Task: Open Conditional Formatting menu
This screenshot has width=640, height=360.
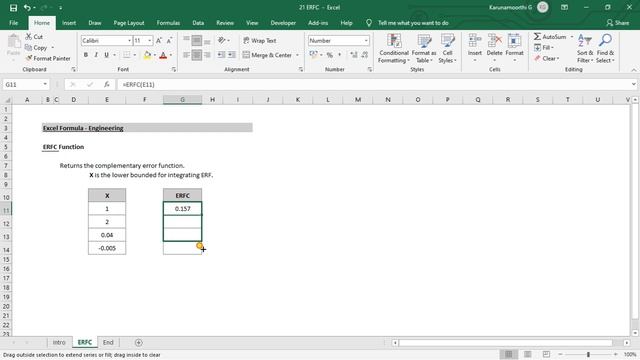Action: 393,49
